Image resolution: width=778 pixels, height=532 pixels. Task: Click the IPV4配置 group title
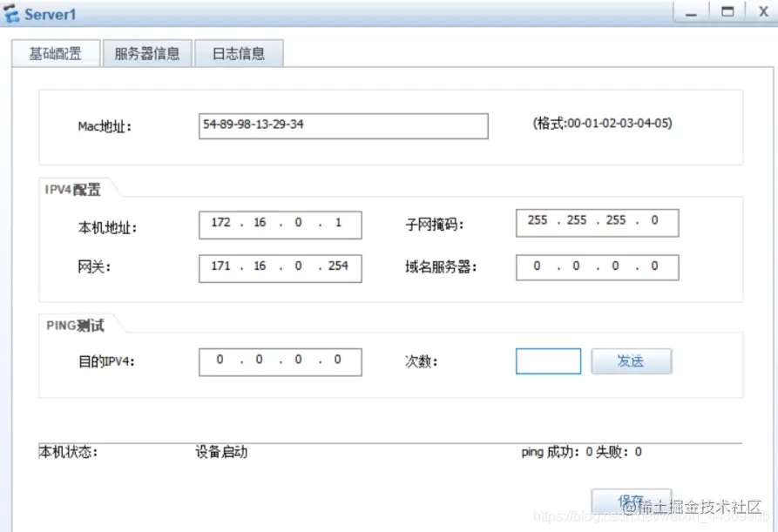coord(73,190)
